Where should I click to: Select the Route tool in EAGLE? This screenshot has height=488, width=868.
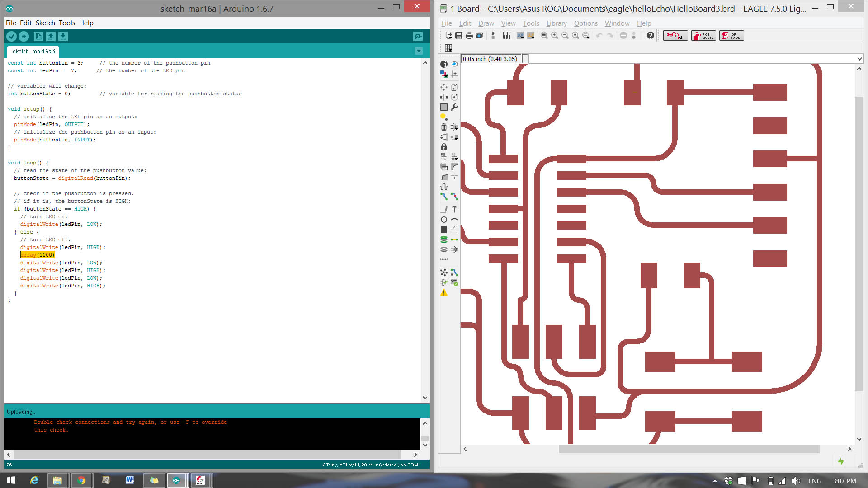pos(444,197)
